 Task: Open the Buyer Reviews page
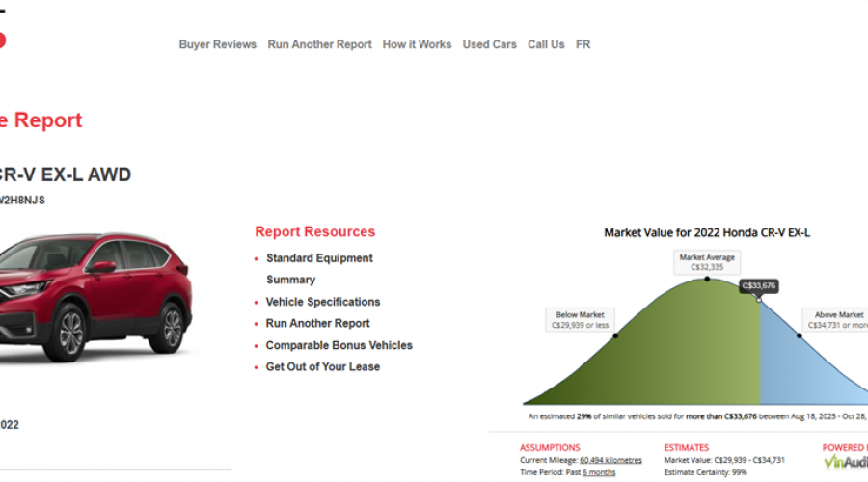pyautogui.click(x=218, y=44)
